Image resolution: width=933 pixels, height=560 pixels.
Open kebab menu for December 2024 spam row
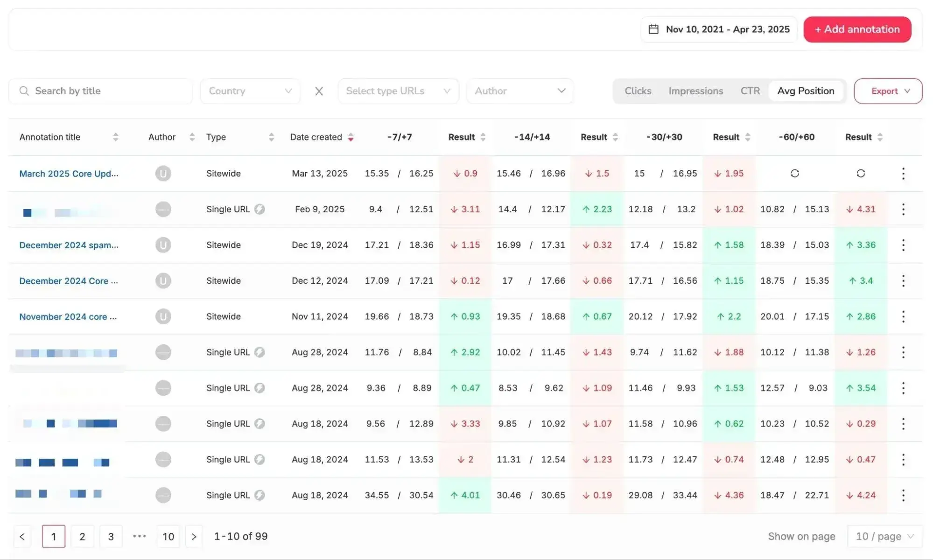click(x=903, y=245)
